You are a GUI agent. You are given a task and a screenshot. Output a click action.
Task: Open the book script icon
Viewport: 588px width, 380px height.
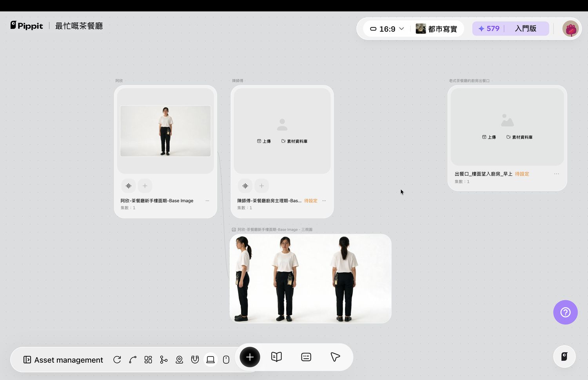(x=276, y=357)
